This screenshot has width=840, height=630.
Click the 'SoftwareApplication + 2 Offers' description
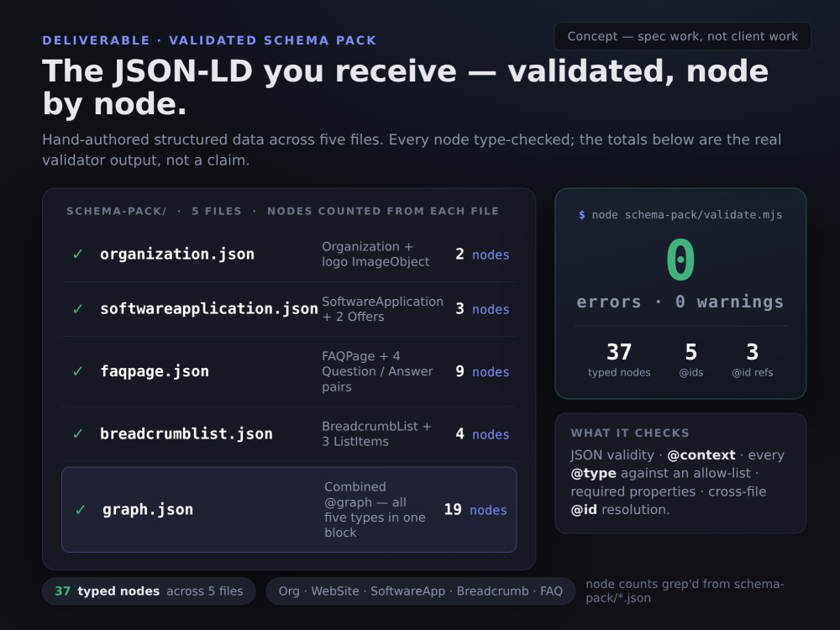coord(382,309)
